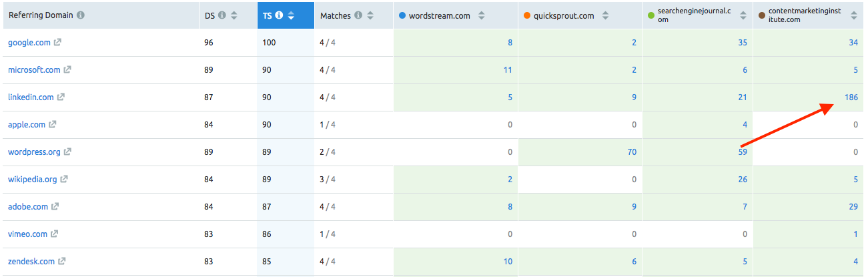Click the TS score 85 for zendesk.com
868x277 pixels.
coord(266,262)
